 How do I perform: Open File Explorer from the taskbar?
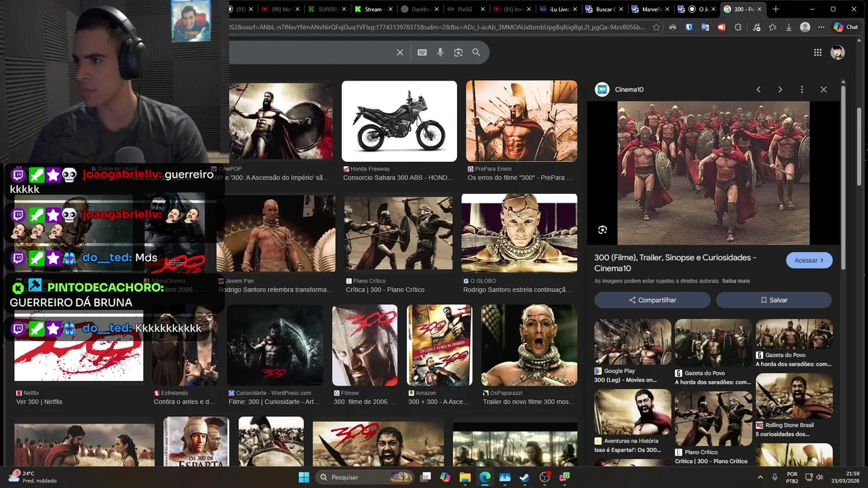click(465, 477)
